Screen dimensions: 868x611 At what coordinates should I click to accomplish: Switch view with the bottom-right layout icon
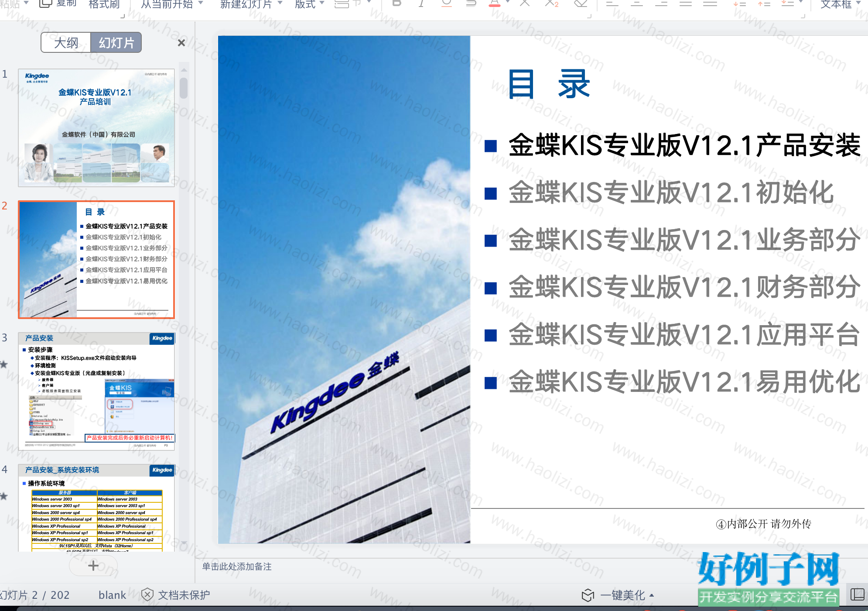tap(858, 594)
